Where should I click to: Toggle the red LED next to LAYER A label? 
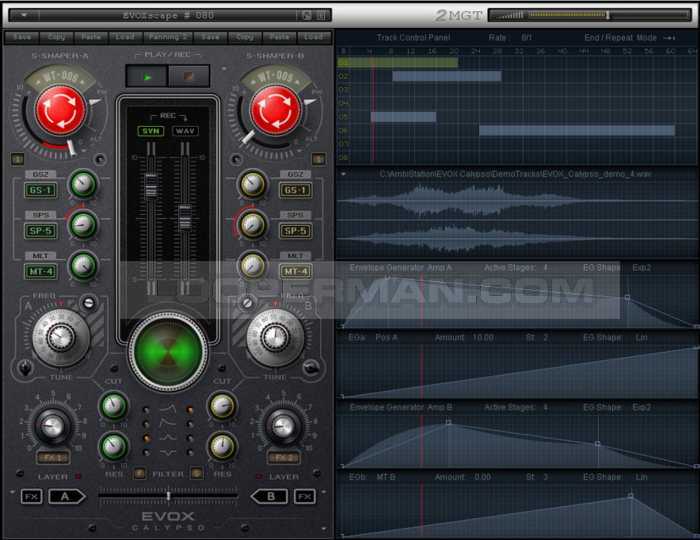coord(78,477)
